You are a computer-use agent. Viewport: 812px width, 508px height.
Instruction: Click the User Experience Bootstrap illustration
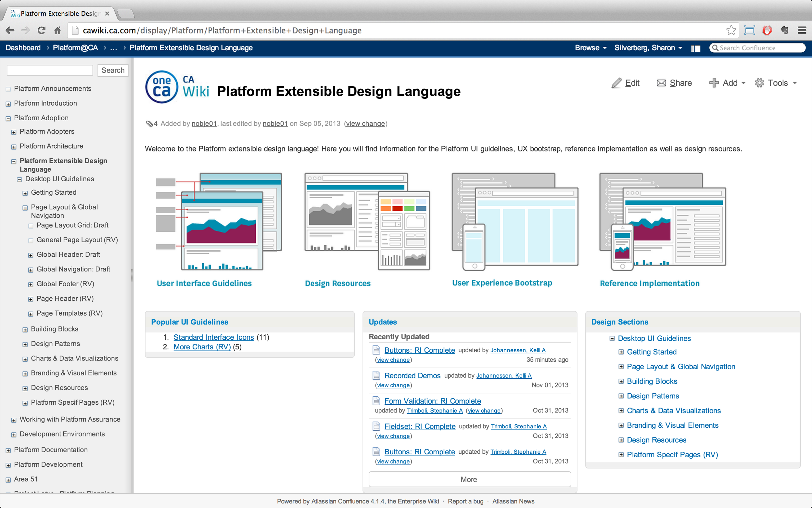[514, 221]
